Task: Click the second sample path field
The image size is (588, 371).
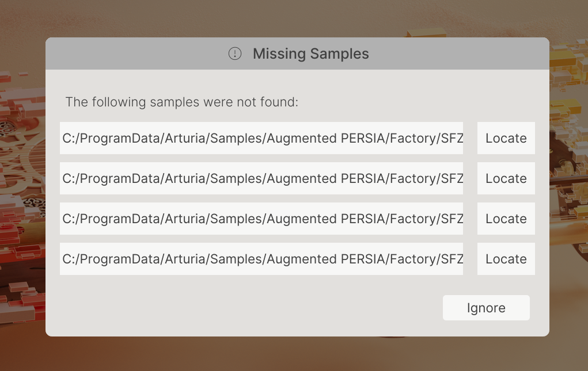Action: coord(261,178)
